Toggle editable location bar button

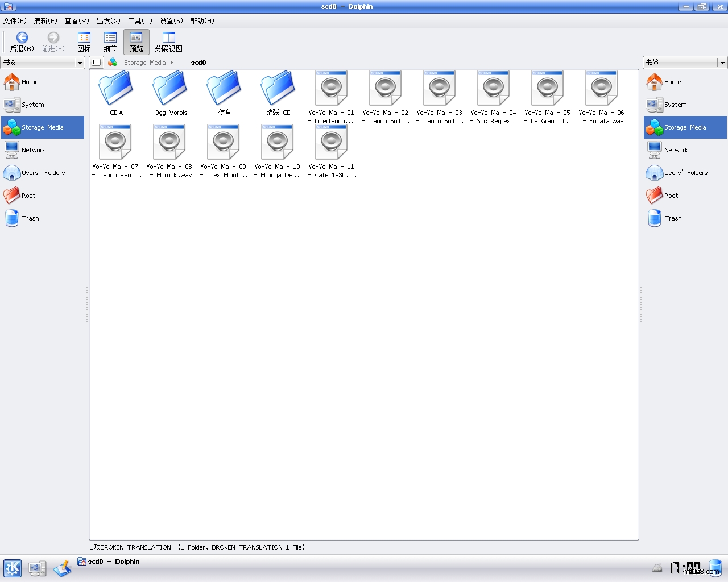[96, 63]
